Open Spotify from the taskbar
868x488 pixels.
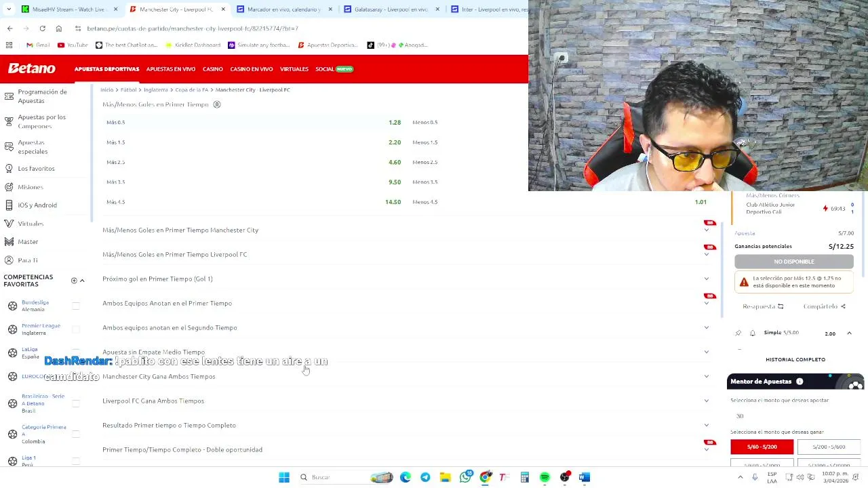[545, 477]
